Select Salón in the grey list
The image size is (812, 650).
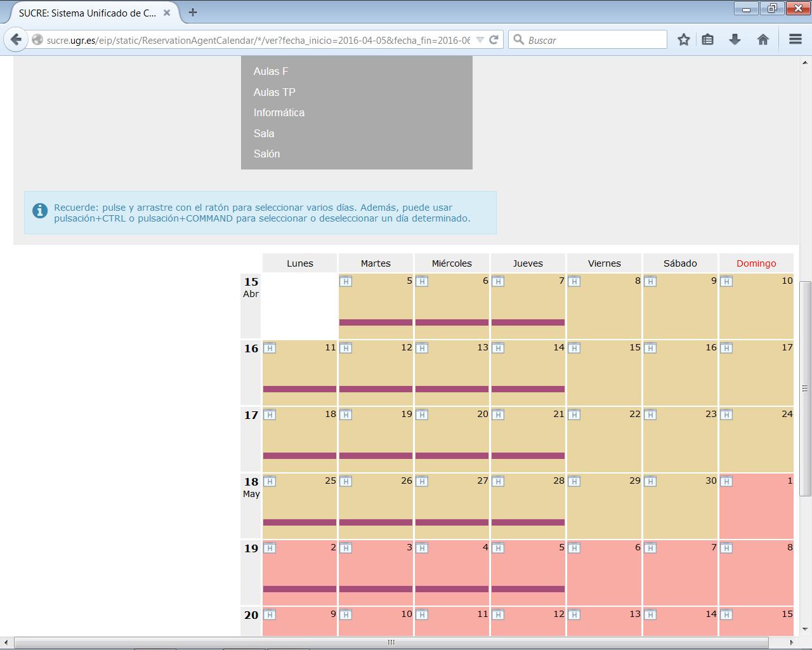tap(266, 154)
